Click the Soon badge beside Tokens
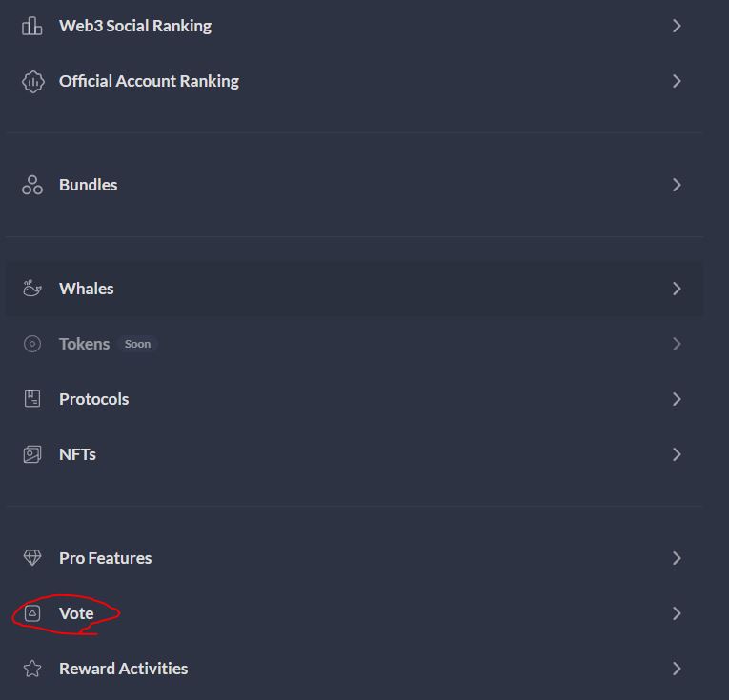Image resolution: width=729 pixels, height=700 pixels. tap(137, 344)
